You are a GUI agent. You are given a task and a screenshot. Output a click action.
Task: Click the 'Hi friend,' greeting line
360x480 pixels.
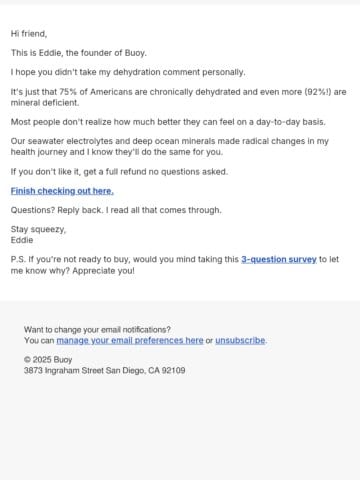coord(29,34)
